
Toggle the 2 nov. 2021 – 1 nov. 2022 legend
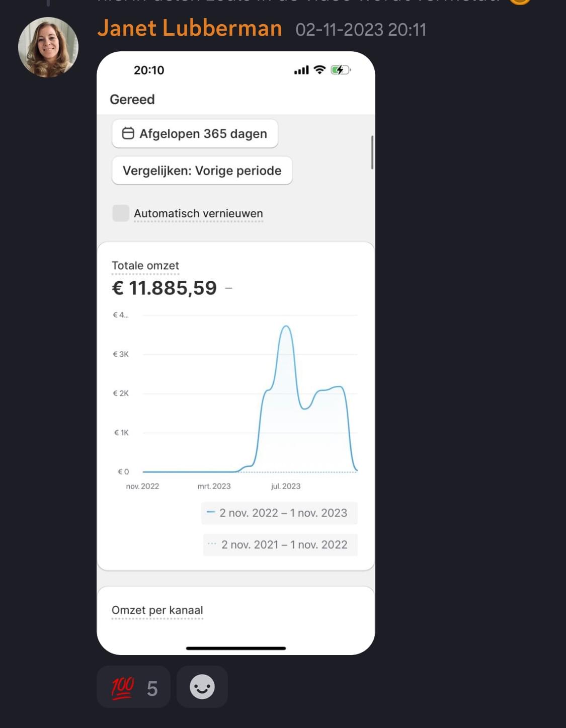280,545
